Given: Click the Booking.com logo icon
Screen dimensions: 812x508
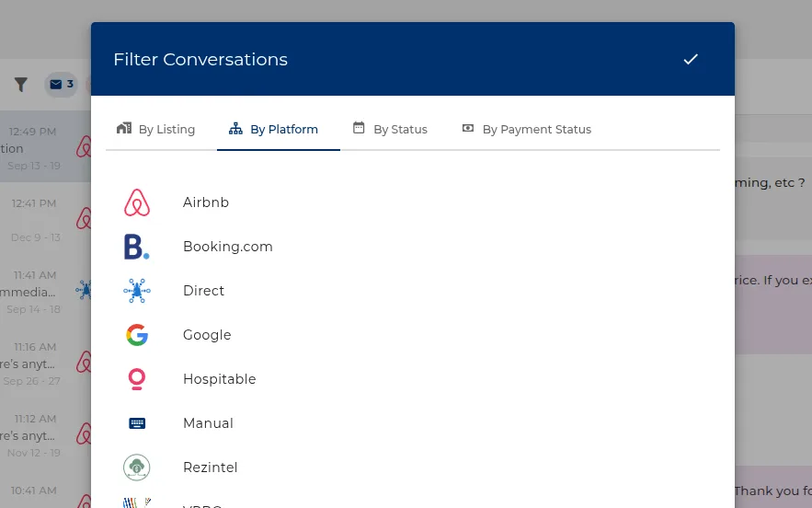Looking at the screenshot, I should coord(137,247).
